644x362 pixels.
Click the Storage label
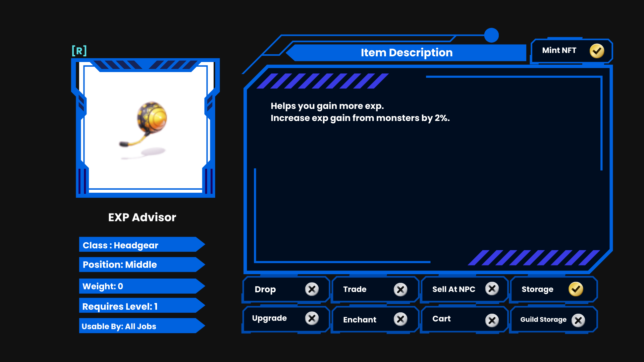coord(537,289)
